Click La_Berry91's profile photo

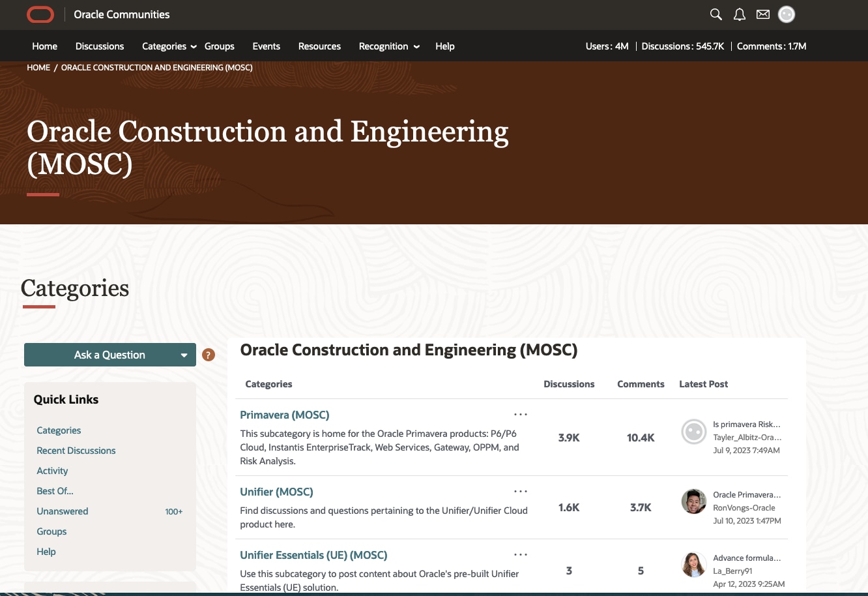(693, 565)
